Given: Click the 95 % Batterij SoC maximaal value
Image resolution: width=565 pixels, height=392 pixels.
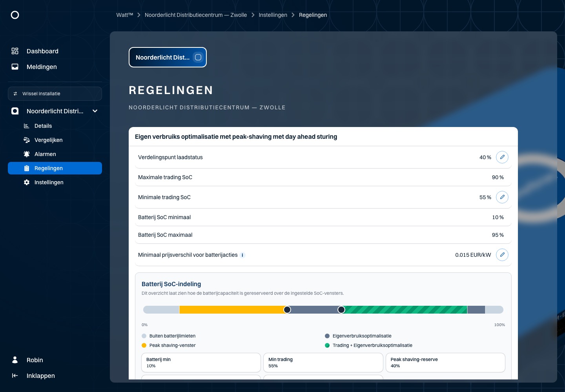Looking at the screenshot, I should (498, 235).
